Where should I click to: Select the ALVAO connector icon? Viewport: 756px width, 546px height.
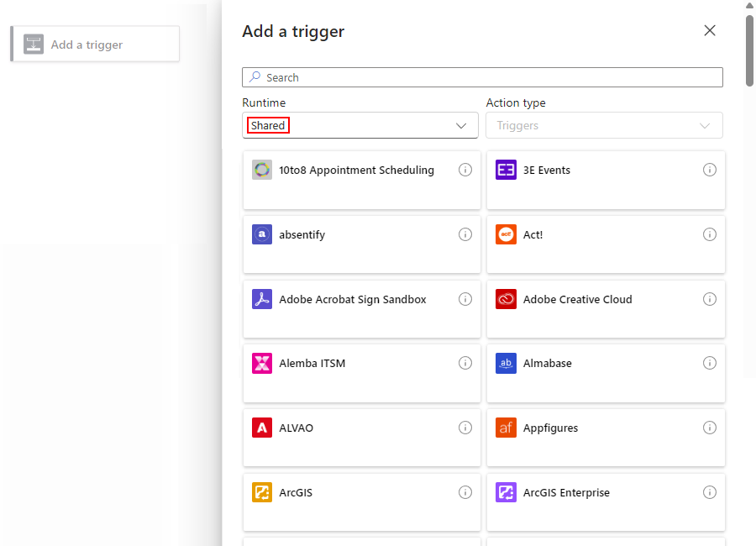[x=261, y=428]
